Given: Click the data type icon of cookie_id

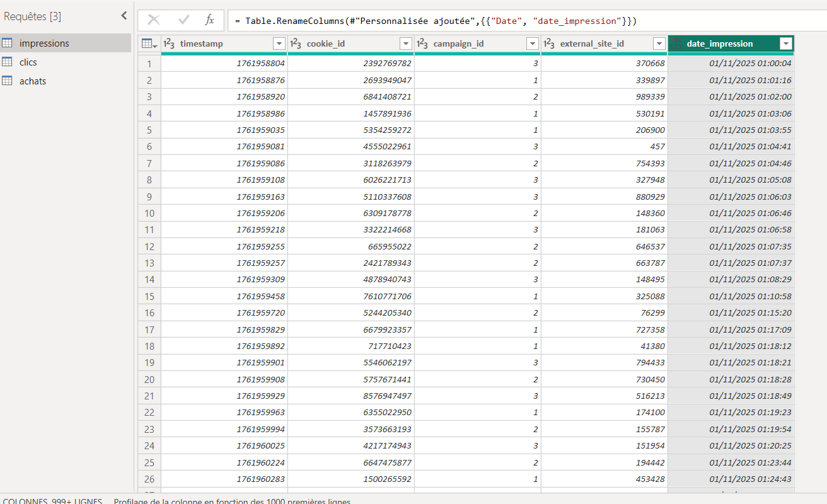Looking at the screenshot, I should (x=296, y=43).
